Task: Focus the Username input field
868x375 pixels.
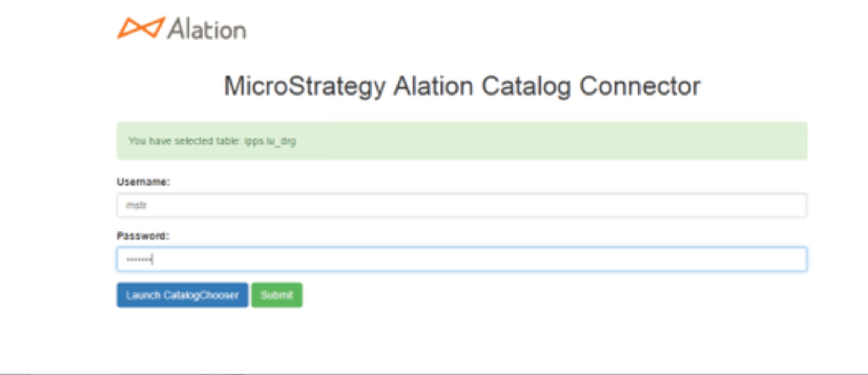Action: pyautogui.click(x=461, y=205)
